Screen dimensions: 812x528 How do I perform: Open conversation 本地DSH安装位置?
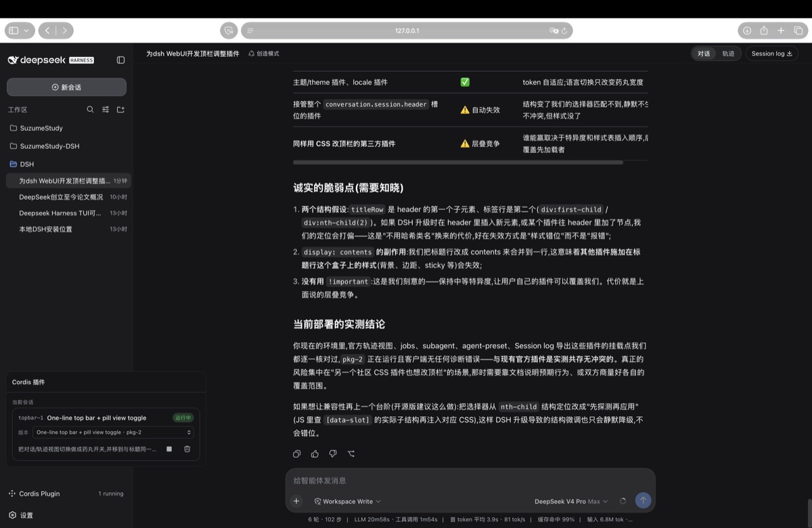pos(68,229)
